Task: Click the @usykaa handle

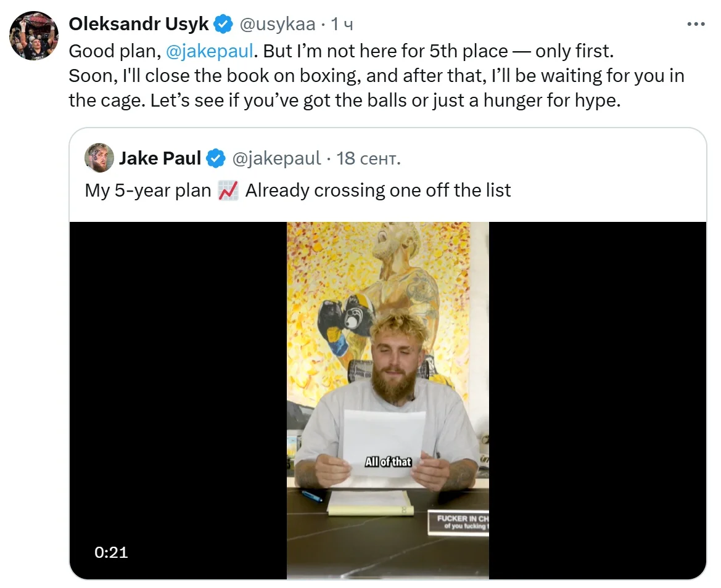Action: [x=276, y=25]
